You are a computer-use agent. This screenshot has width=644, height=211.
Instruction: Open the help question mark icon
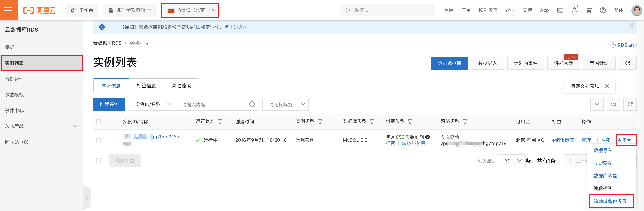[603, 10]
